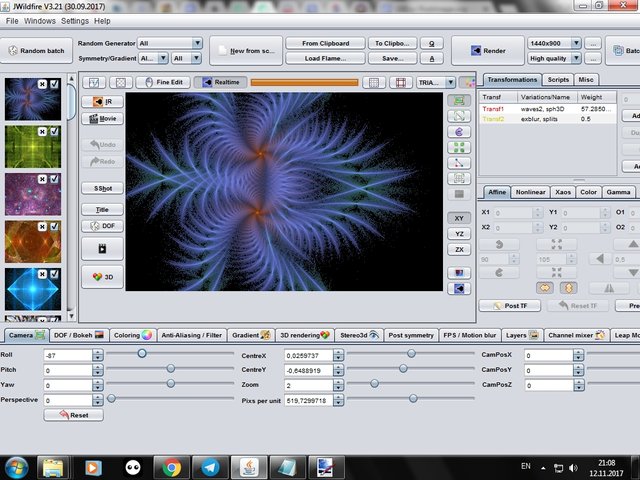
Task: Click the Roll slider handle
Action: [142, 353]
